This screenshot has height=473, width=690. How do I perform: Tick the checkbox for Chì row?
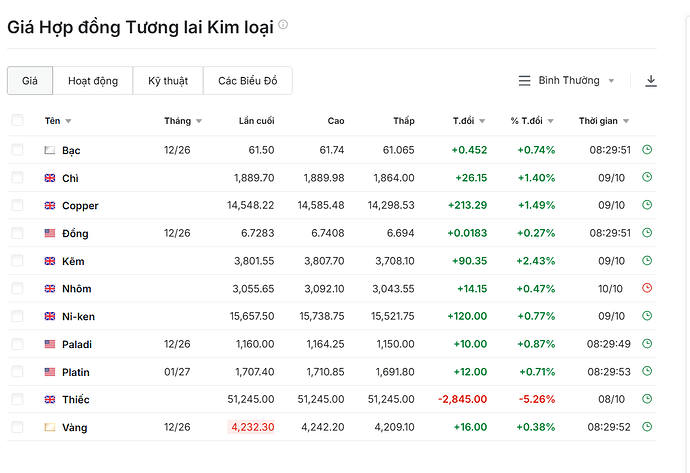click(17, 178)
